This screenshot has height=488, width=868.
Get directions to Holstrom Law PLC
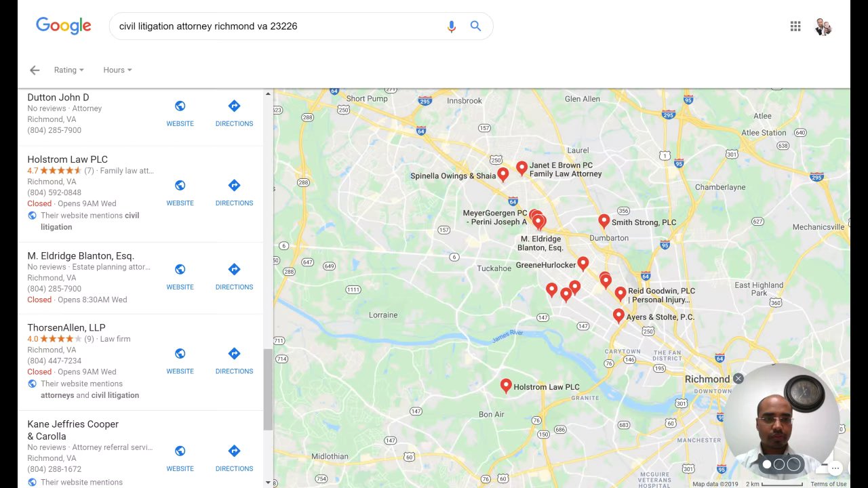click(234, 192)
